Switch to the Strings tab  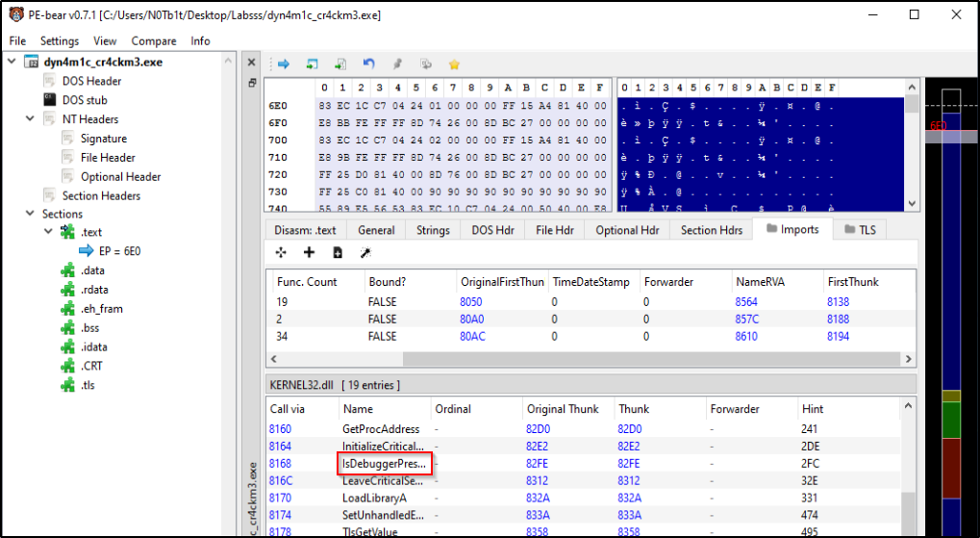pyautogui.click(x=433, y=230)
